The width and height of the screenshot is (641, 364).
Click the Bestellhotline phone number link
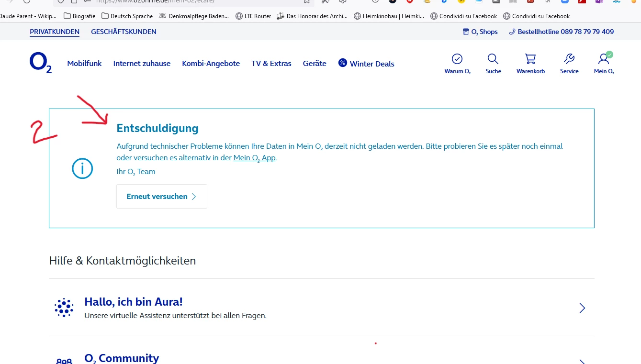pos(561,32)
